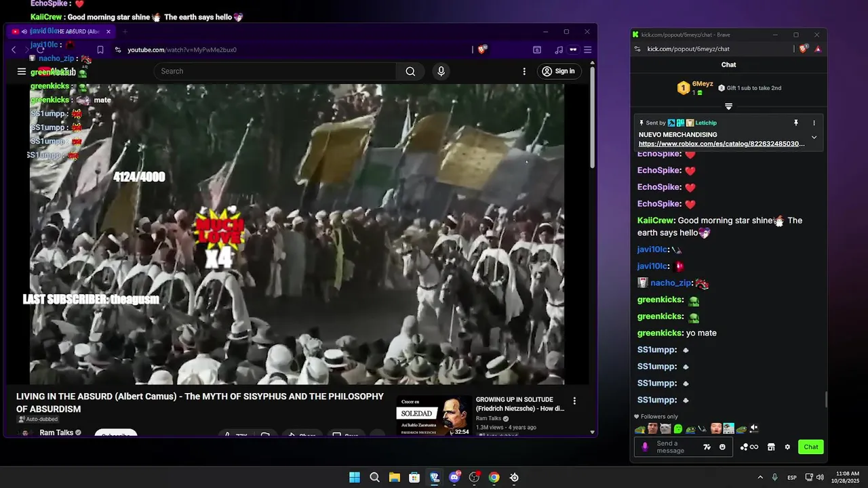Click the Brave Shields icon in Kick window
The image size is (868, 488).
804,49
